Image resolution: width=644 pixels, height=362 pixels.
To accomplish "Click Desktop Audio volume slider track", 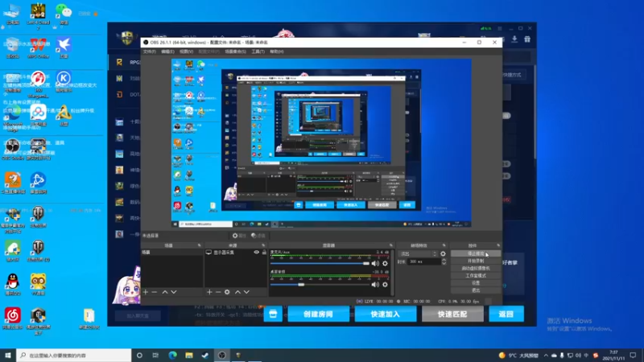I will click(320, 285).
